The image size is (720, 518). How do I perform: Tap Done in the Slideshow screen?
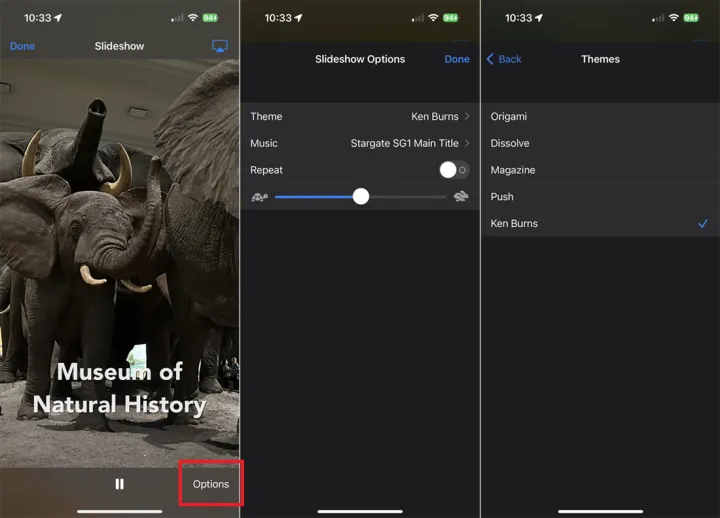point(22,47)
